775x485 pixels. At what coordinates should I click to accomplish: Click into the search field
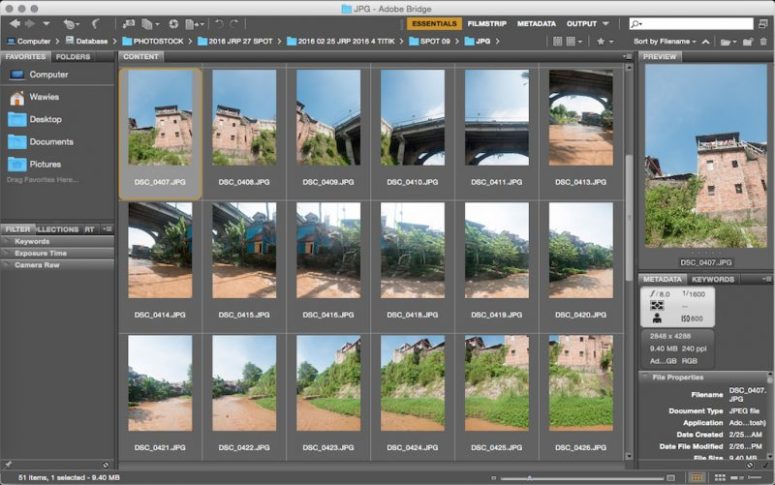[691, 23]
